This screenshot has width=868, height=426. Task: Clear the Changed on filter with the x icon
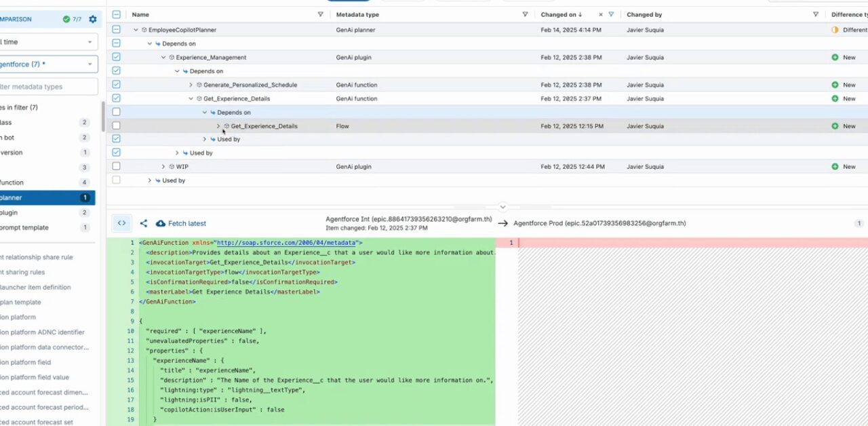pos(601,14)
